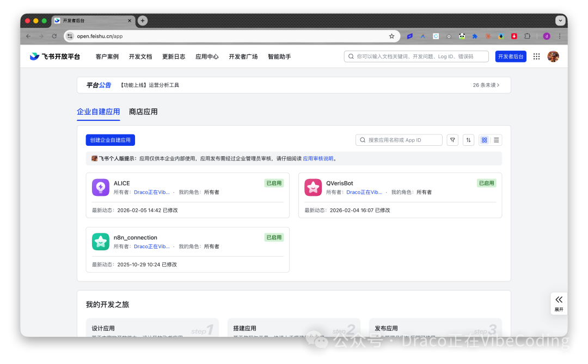The image size is (588, 364).
Task: Open 开发文档 in the navigation bar
Action: point(140,56)
